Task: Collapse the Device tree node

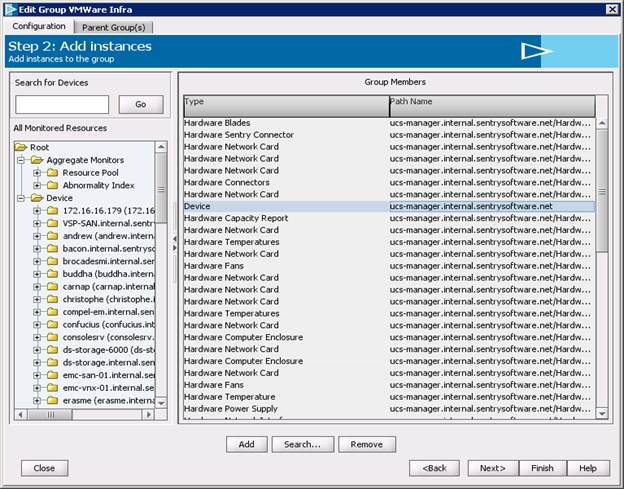Action: [x=21, y=198]
